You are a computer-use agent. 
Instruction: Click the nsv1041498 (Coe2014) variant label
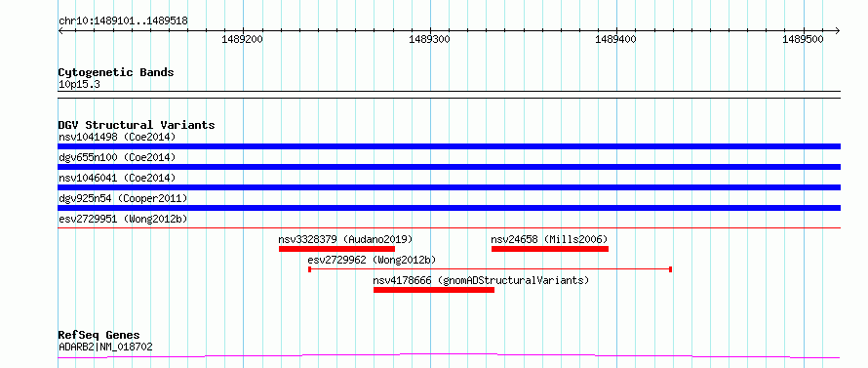(117, 137)
